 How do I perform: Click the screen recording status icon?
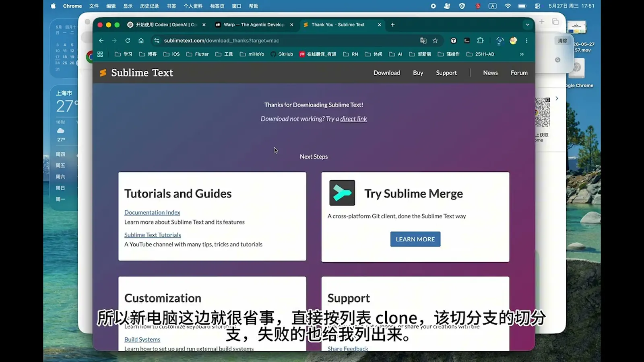[x=433, y=6]
